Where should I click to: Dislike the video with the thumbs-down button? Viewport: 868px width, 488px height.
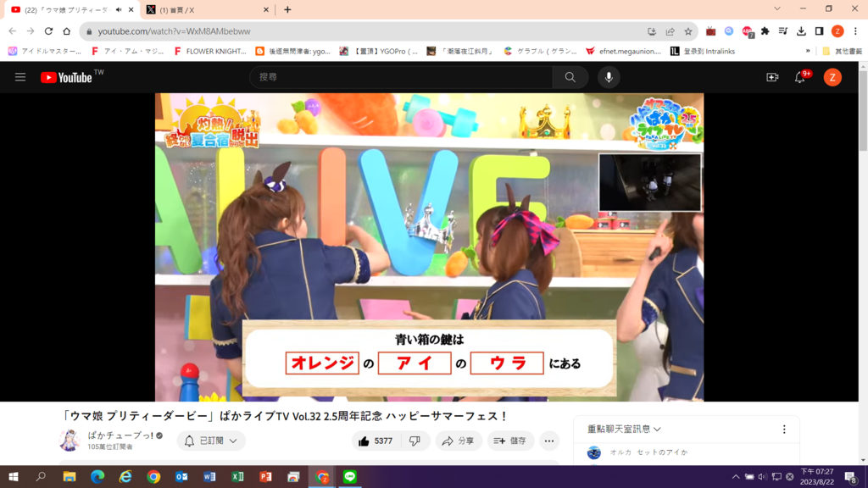click(415, 441)
